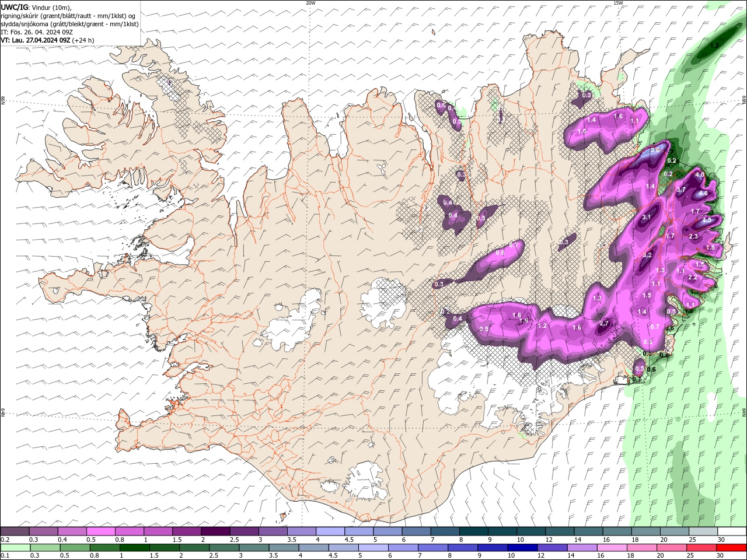
Task: Click the lower legend swatch labeled 20
Action: click(x=671, y=548)
